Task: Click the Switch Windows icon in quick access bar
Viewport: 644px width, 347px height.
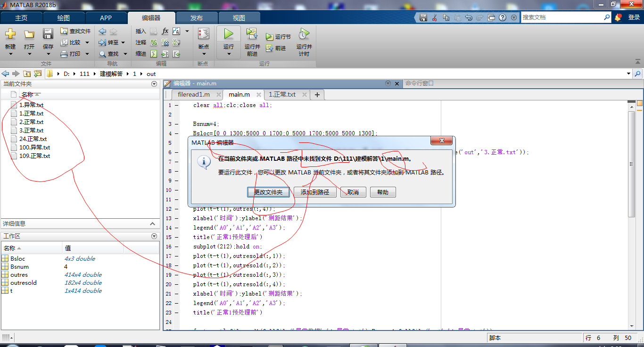Action: tap(491, 17)
